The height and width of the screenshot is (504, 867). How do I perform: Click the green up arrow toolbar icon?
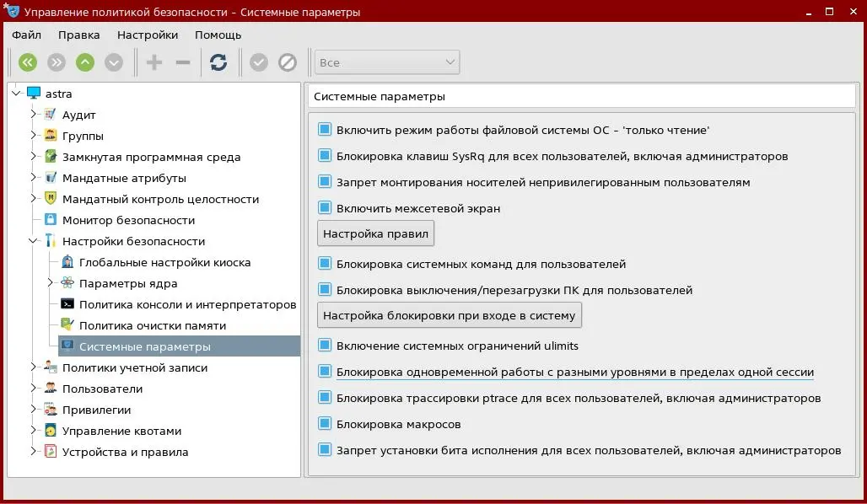pos(85,62)
